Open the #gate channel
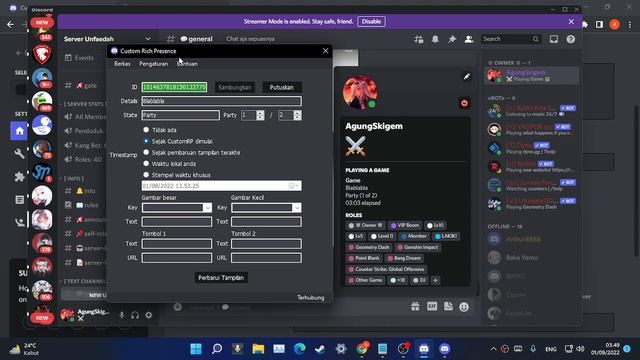The image size is (640, 360). pyautogui.click(x=83, y=85)
